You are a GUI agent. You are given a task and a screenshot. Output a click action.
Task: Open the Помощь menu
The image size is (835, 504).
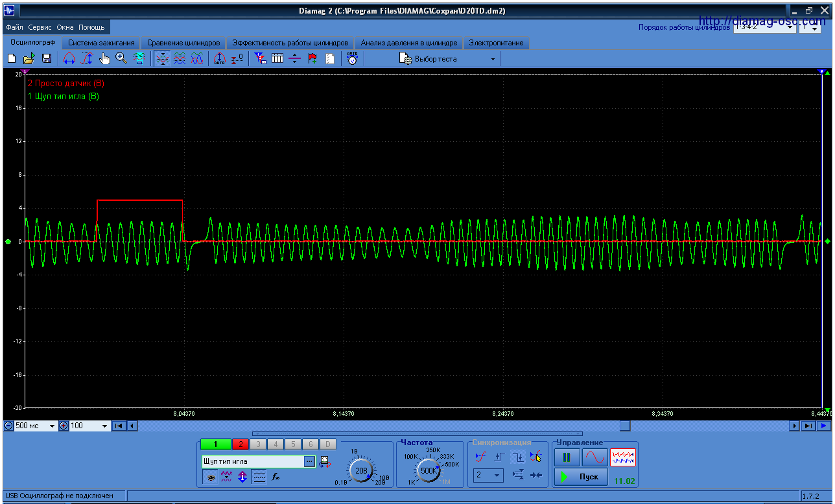point(91,28)
